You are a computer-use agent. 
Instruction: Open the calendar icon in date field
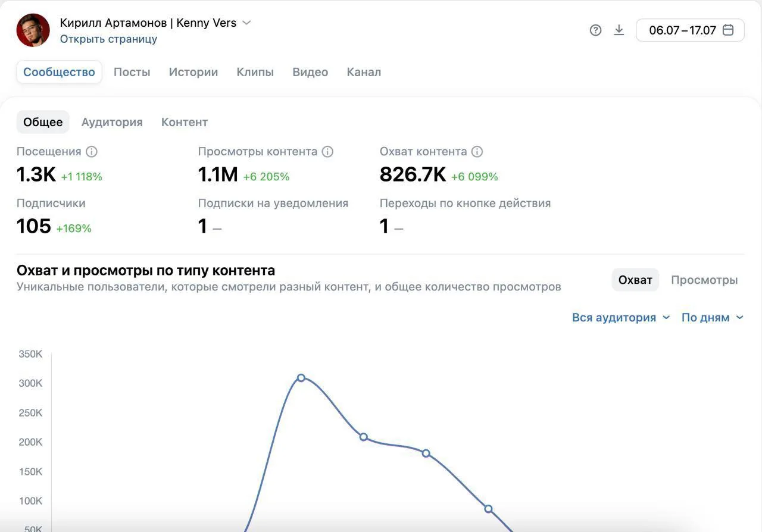pos(728,30)
